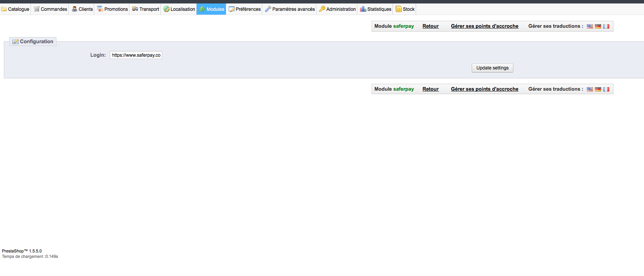Open the Modules tab

click(212, 9)
